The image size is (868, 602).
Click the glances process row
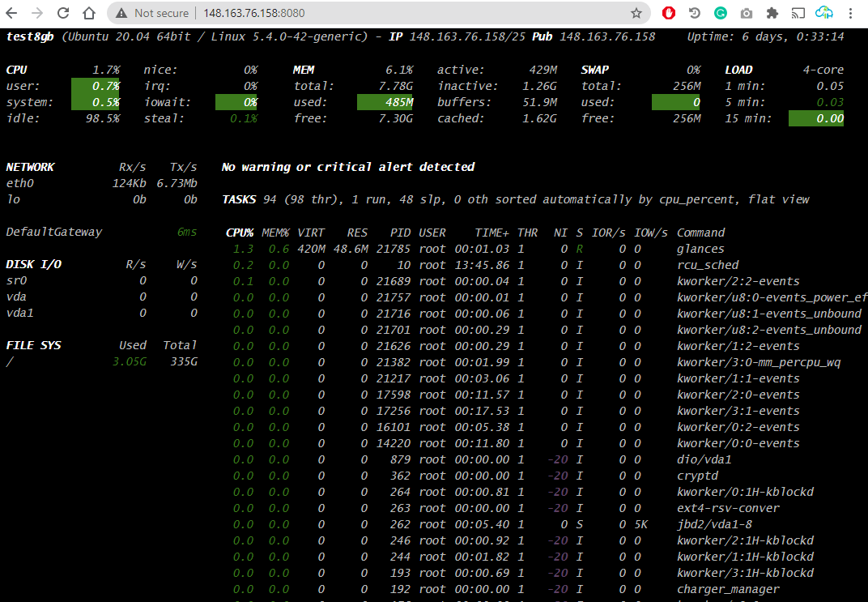pyautogui.click(x=486, y=249)
